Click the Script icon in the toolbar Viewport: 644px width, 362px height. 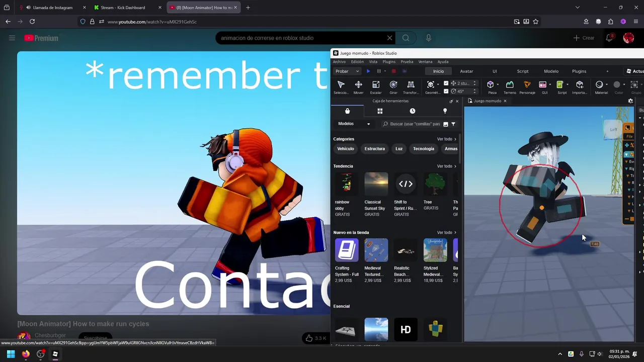tap(560, 84)
